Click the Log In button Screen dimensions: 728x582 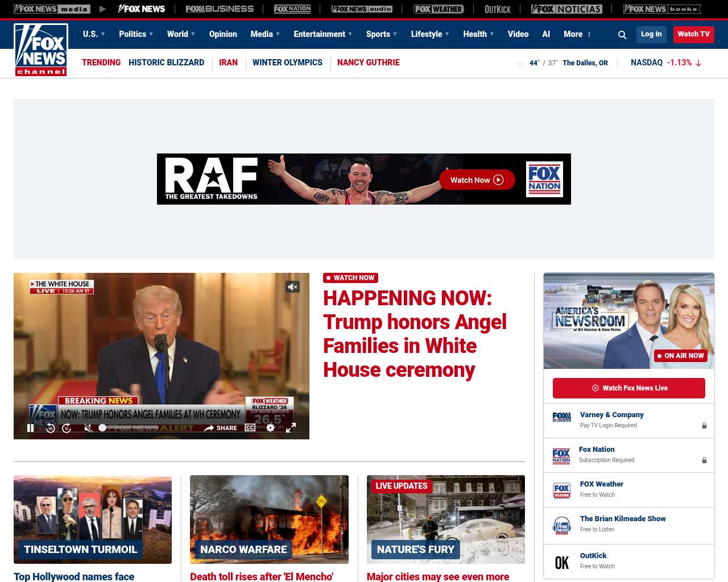tap(651, 34)
